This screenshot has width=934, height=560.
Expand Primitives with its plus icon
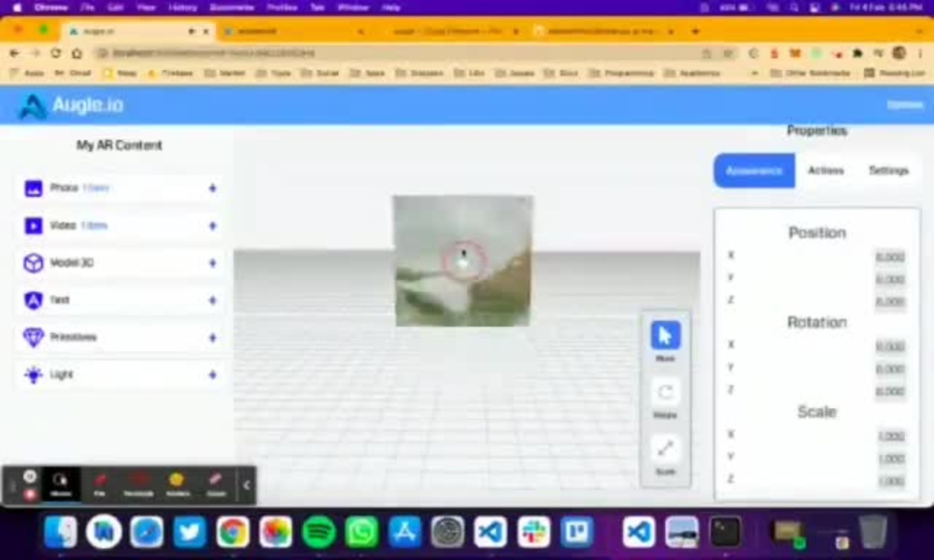pos(213,338)
